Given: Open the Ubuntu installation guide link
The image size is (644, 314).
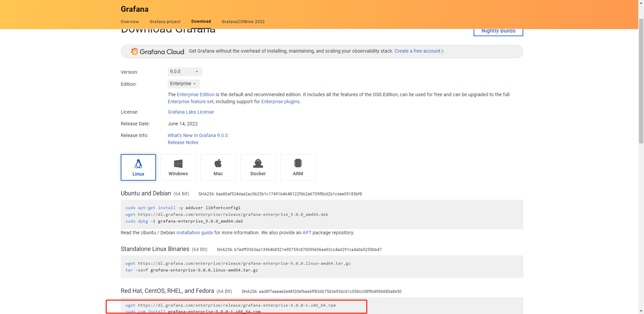Looking at the screenshot, I should coord(195,233).
